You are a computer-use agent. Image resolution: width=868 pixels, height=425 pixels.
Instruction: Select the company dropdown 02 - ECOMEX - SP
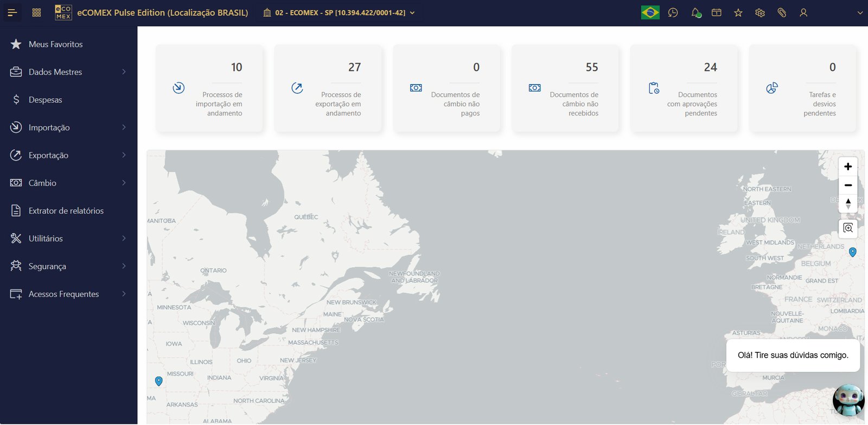click(340, 12)
